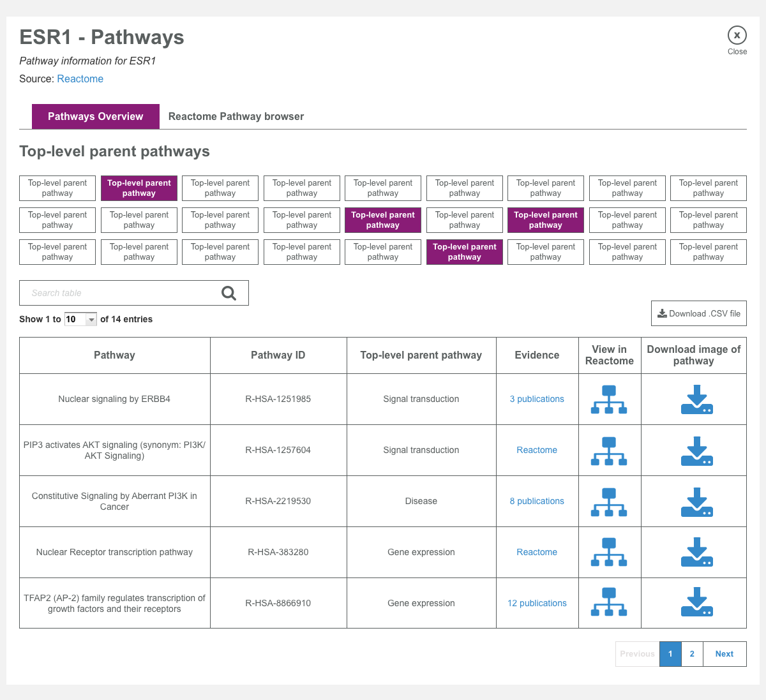This screenshot has height=700, width=766.
Task: Open Reactome hierarchy view for PIP3 activates AKT signaling
Action: [610, 450]
